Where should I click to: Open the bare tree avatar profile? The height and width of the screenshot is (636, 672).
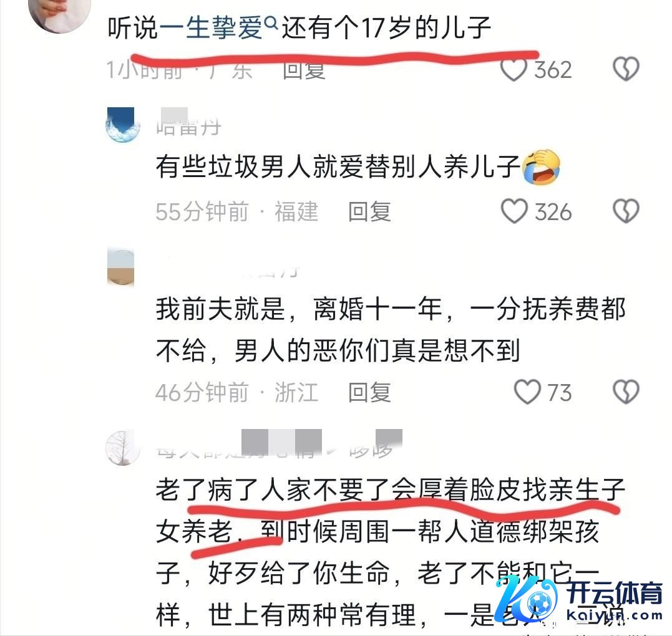click(122, 448)
